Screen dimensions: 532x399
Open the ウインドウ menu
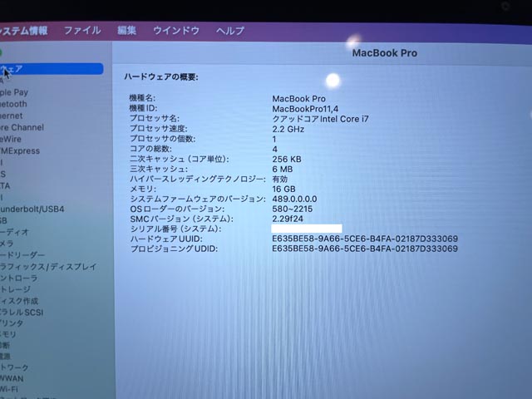click(175, 31)
